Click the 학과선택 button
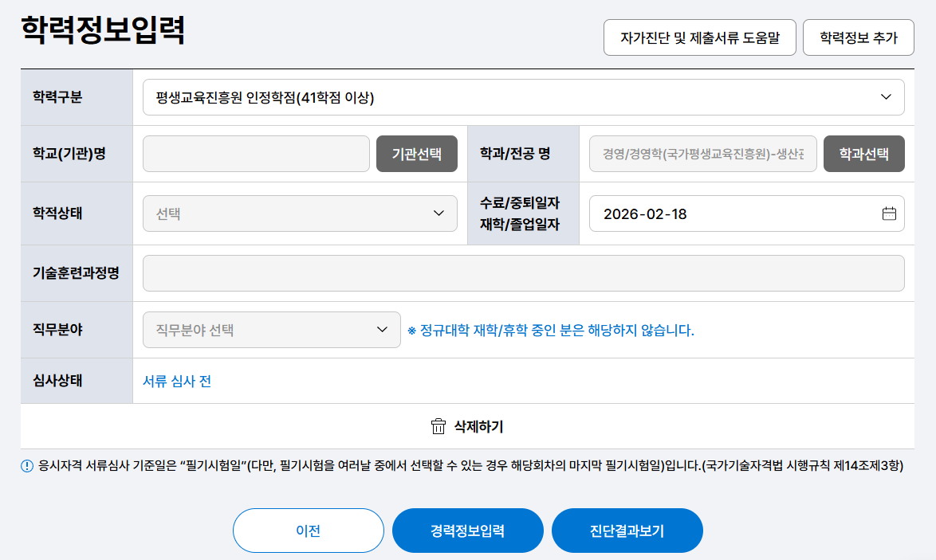936x560 pixels. 863,154
